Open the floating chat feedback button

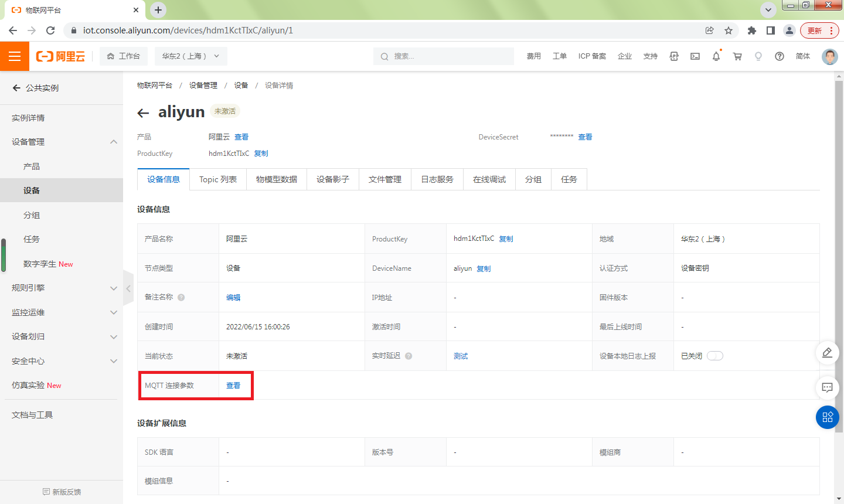coord(828,387)
